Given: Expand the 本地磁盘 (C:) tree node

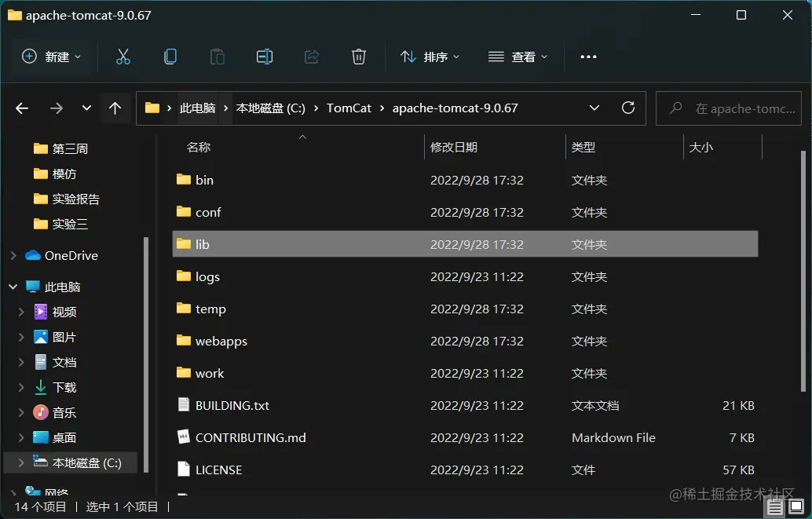Looking at the screenshot, I should [21, 462].
